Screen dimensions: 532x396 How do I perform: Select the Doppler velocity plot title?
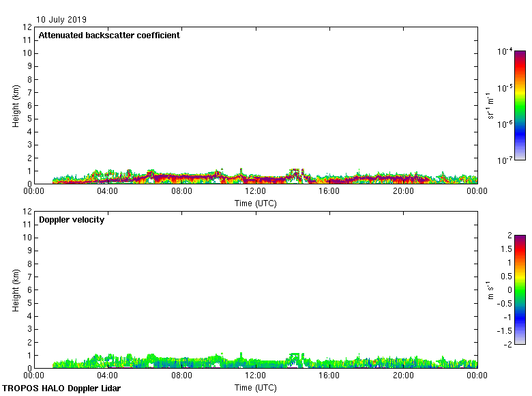click(x=72, y=220)
